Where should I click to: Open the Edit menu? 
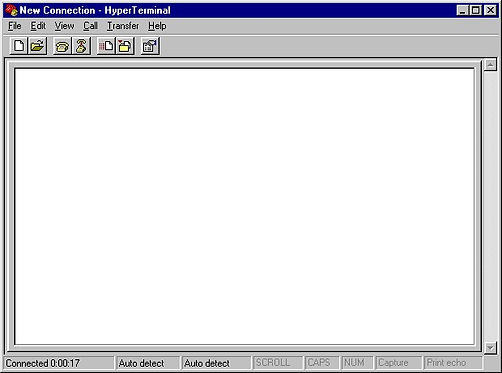[38, 26]
